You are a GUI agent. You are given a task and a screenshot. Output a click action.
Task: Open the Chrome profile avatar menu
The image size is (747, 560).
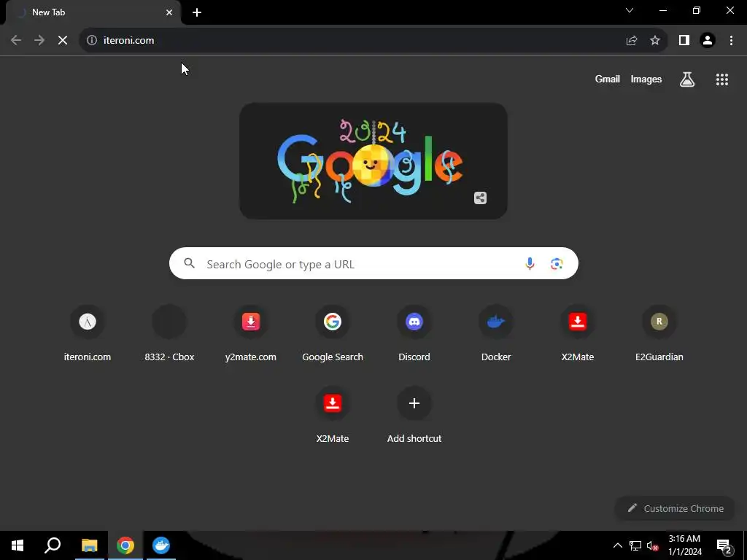(708, 41)
